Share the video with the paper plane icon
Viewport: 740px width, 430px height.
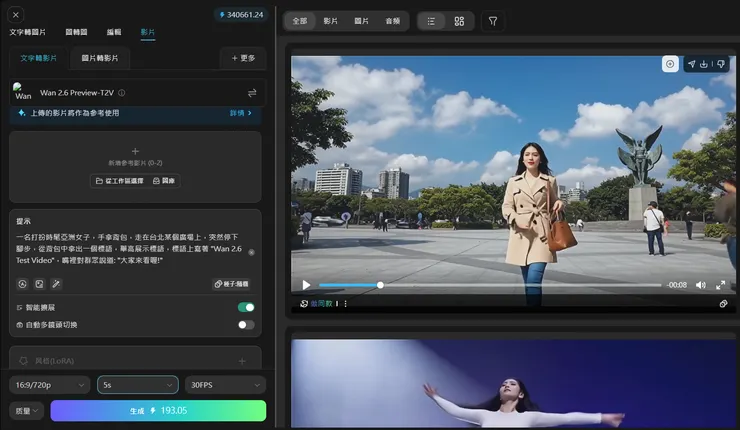pos(691,64)
